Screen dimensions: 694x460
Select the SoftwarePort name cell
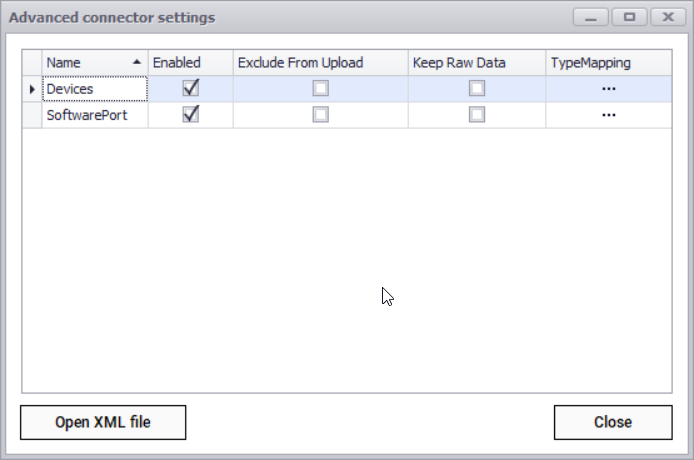click(95, 115)
